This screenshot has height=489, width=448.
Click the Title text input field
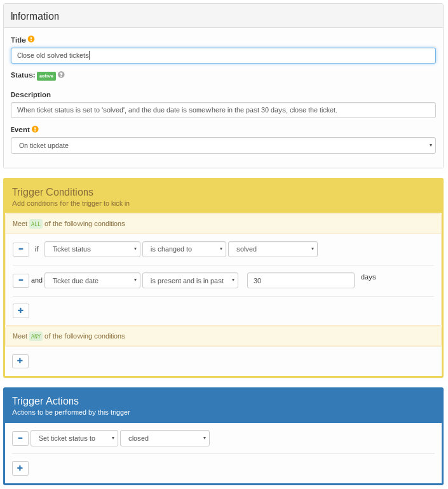(x=223, y=56)
